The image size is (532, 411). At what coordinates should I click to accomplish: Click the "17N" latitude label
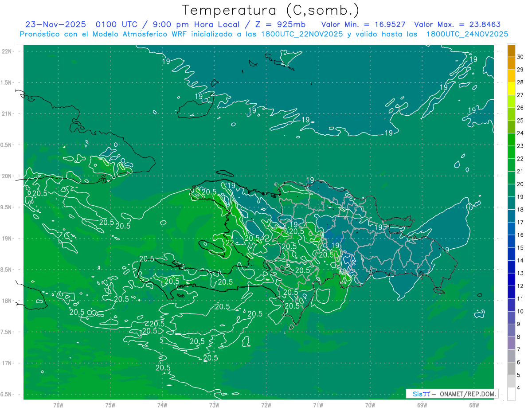tap(7, 363)
